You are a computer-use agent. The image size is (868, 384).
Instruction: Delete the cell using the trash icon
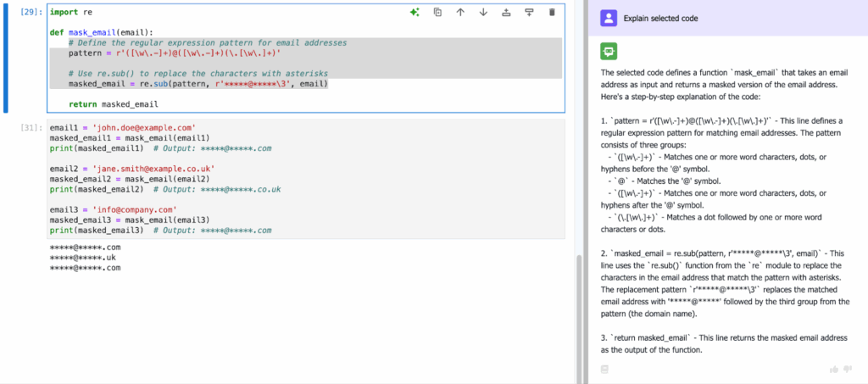pyautogui.click(x=553, y=13)
